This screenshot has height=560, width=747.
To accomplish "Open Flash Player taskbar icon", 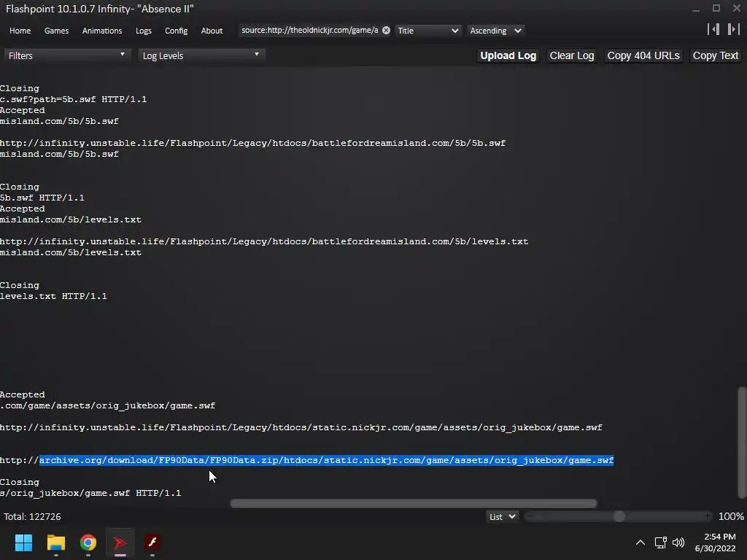I will (152, 542).
